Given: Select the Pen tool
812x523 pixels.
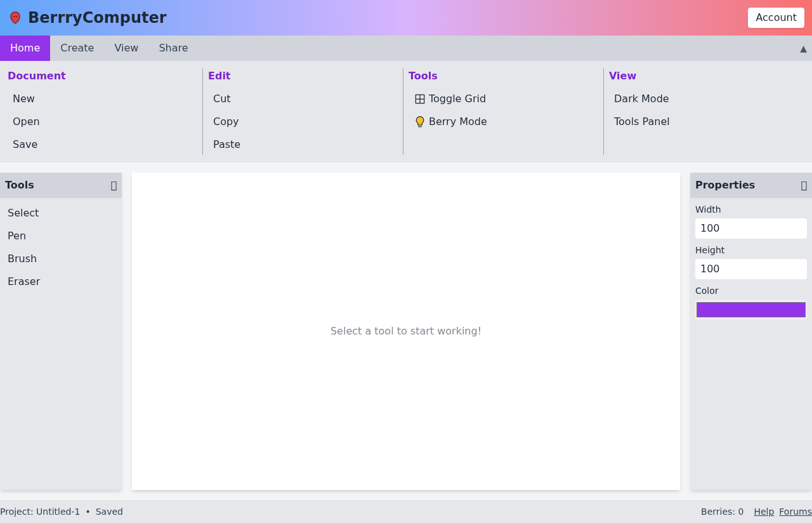Looking at the screenshot, I should [x=16, y=235].
